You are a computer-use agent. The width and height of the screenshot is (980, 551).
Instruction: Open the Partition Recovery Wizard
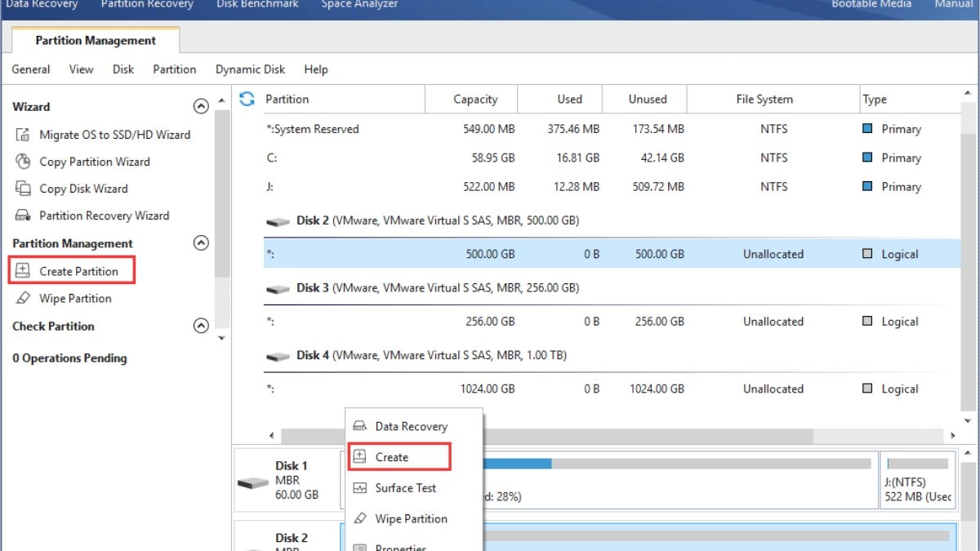93,216
